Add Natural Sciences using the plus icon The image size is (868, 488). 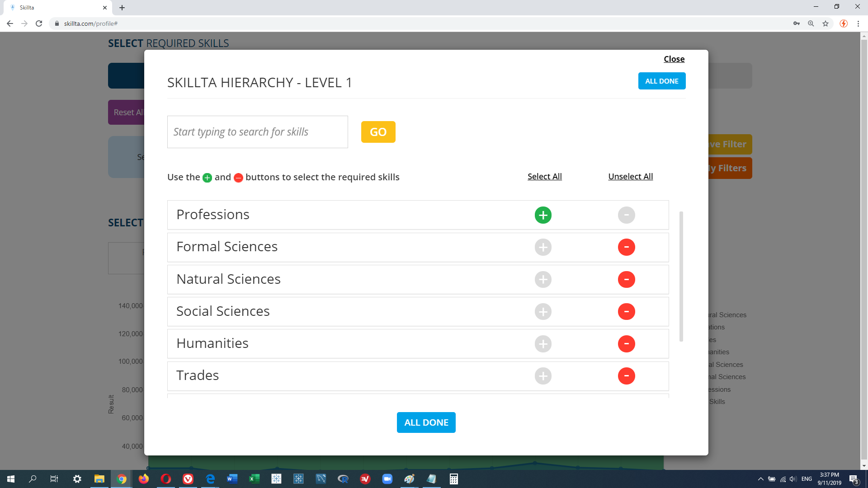pyautogui.click(x=543, y=279)
